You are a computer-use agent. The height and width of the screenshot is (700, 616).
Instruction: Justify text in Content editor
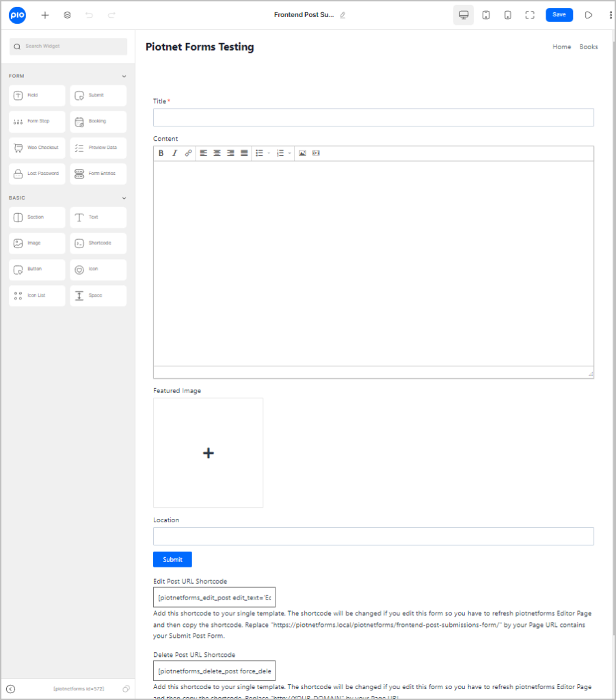tap(244, 153)
